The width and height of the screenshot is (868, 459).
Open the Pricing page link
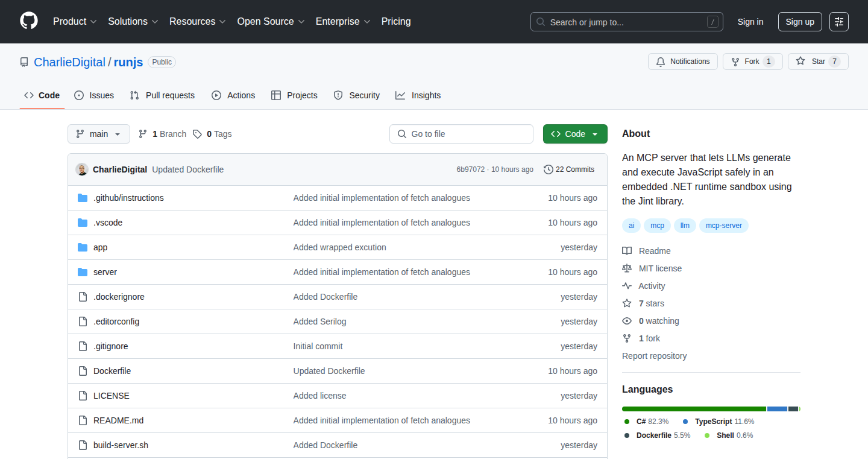click(x=396, y=22)
